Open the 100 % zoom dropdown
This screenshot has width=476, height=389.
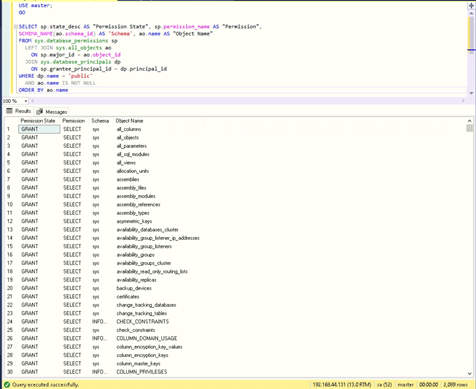[26, 101]
